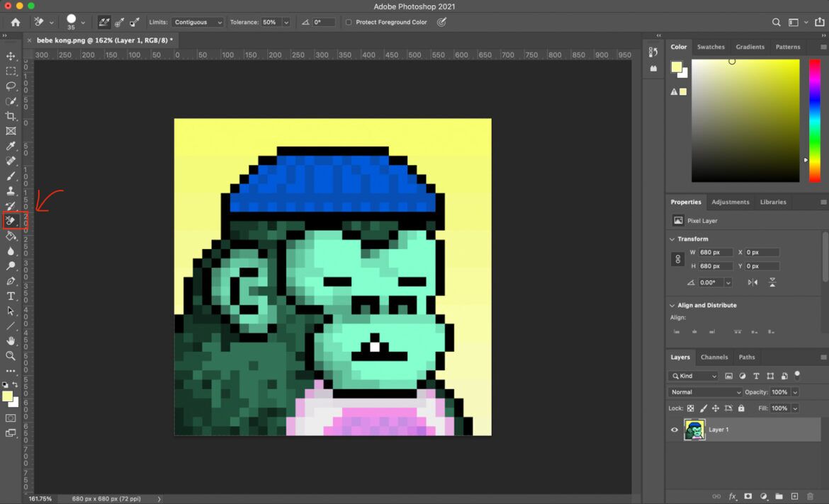
Task: Add a layer mask to Layer 1
Action: pos(748,496)
